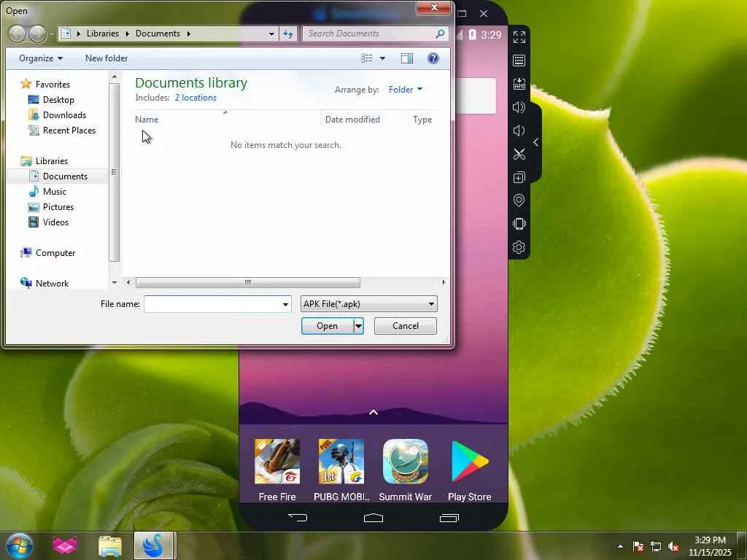
Task: Click the File name input field
Action: pos(212,304)
